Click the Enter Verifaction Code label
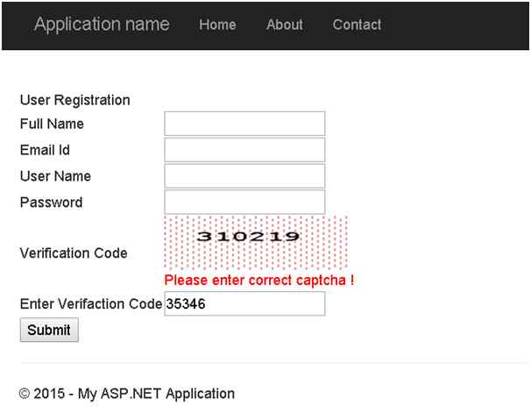Image resolution: width=531 pixels, height=420 pixels. (90, 304)
